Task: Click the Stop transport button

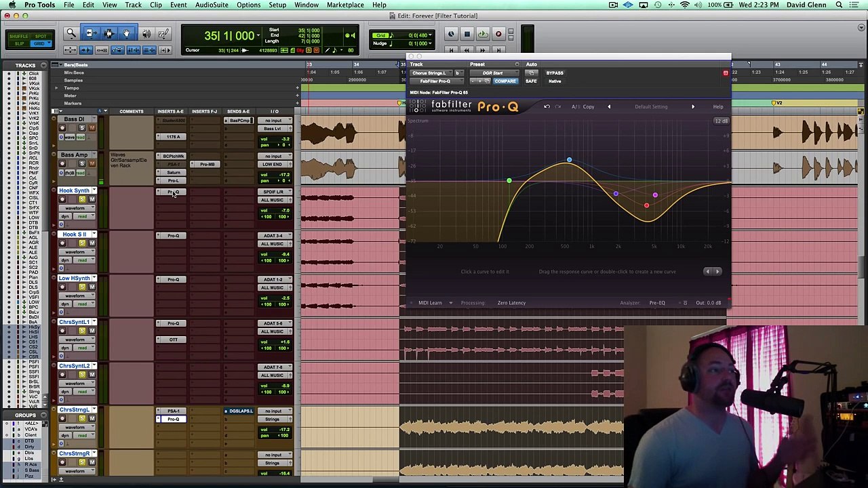Action: [467, 34]
